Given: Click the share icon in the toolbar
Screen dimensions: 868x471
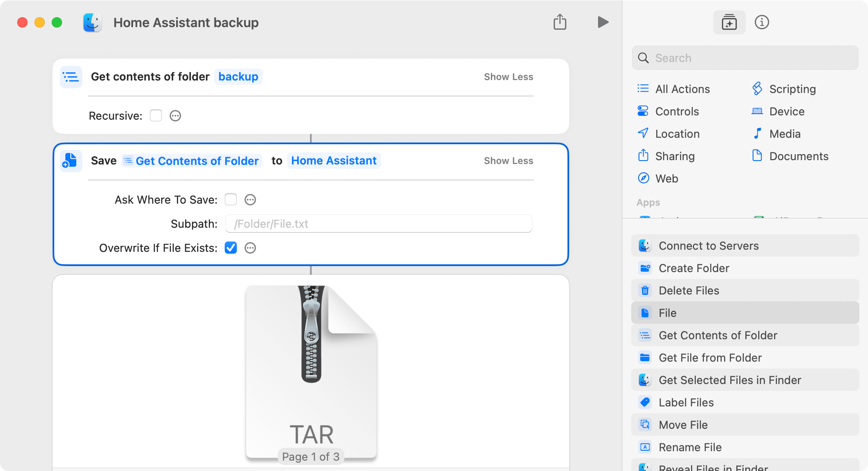Looking at the screenshot, I should point(560,22).
